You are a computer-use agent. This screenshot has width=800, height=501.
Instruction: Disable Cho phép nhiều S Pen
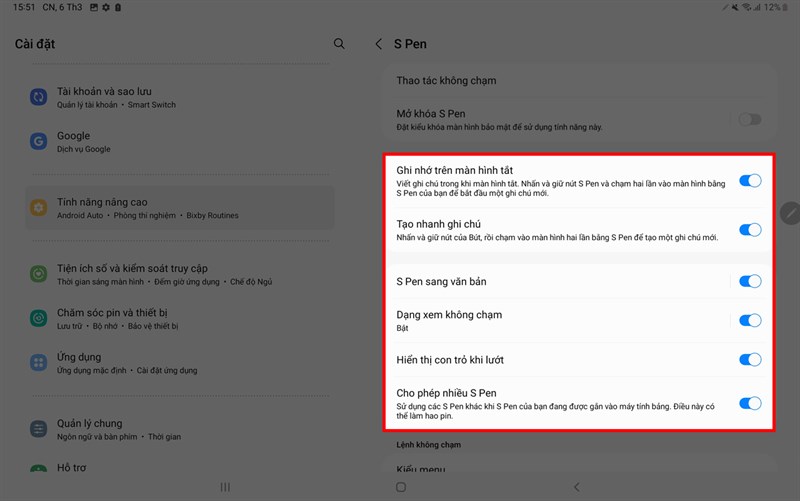point(750,404)
